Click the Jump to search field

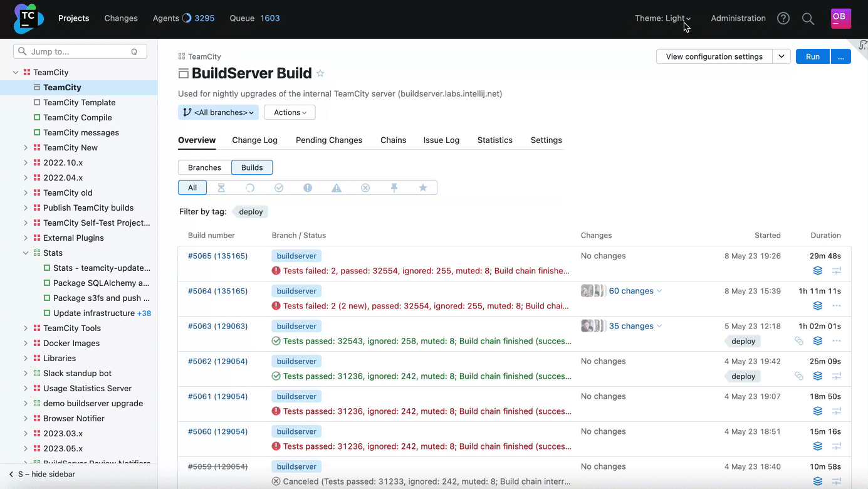[80, 51]
